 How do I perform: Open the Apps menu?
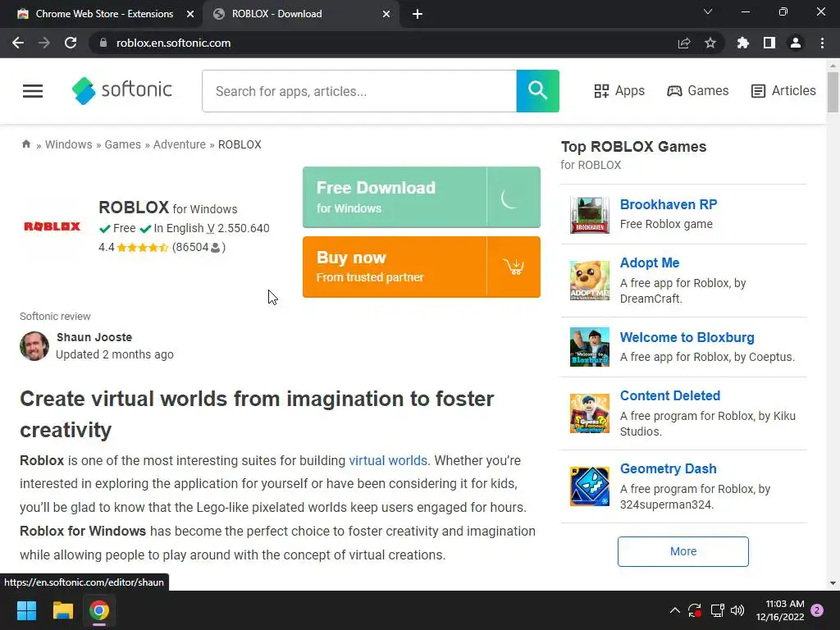[619, 91]
